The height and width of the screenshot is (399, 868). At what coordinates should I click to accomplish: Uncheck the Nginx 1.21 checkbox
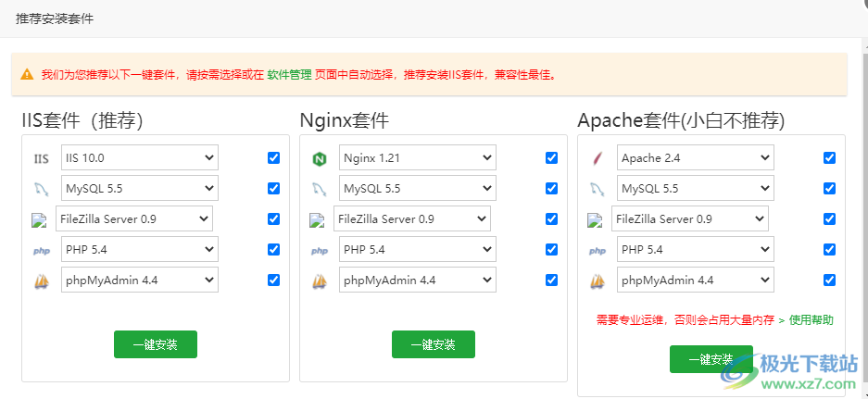click(x=551, y=157)
